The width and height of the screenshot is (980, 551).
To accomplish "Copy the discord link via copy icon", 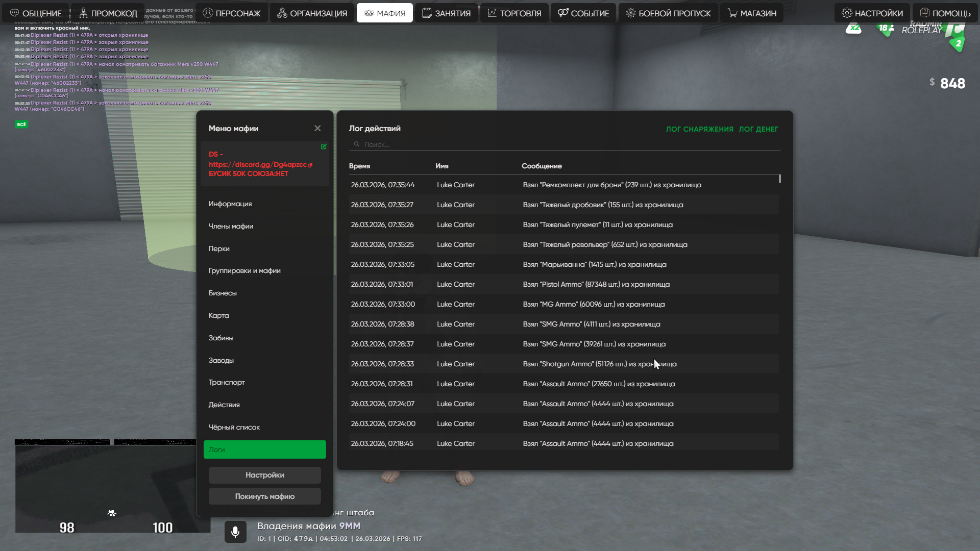I will [x=310, y=165].
